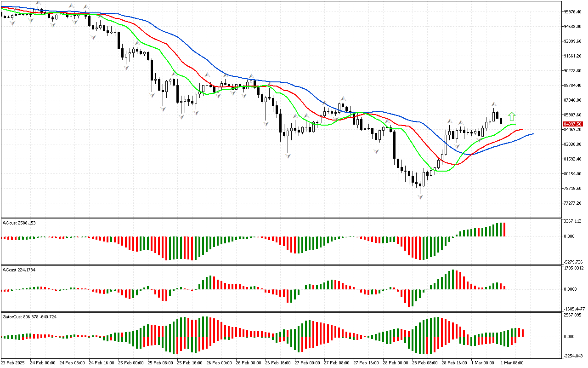Image resolution: width=588 pixels, height=368 pixels.
Task: Click the 26 Feb 16:00 time label
Action: click(278, 363)
